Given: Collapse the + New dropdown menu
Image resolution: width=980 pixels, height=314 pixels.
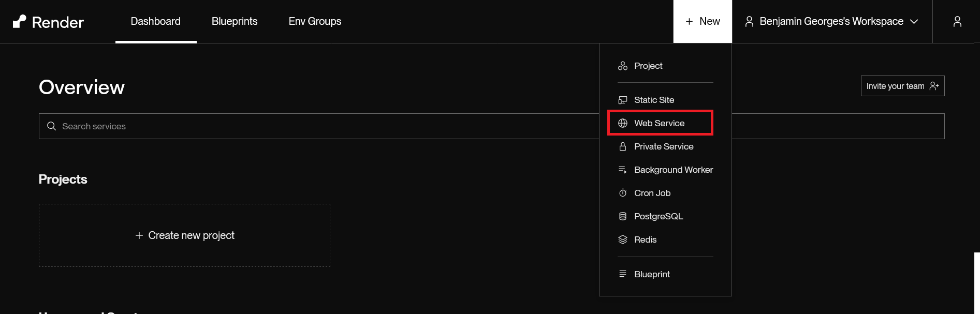Looking at the screenshot, I should [x=703, y=21].
